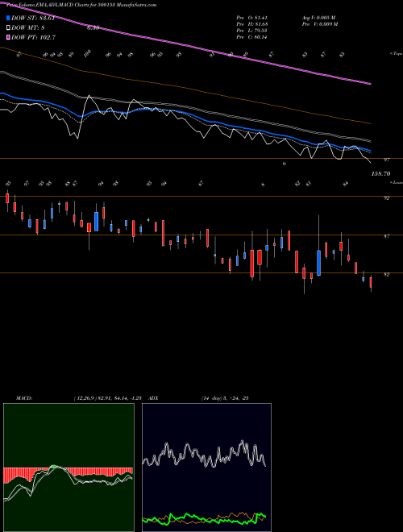403x532 pixels.
Task: Click the 'Pre H: 81.68' high value
Action: 251,24
